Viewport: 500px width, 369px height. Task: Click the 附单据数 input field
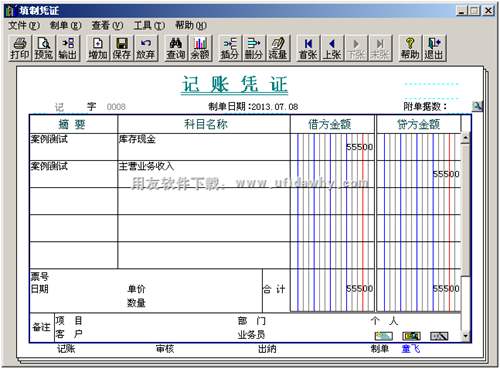pos(459,107)
